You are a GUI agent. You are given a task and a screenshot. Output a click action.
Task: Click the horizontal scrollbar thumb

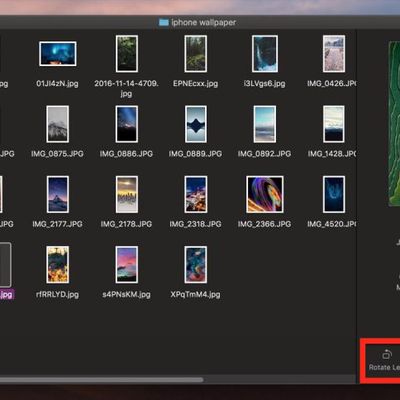[x=101, y=380]
